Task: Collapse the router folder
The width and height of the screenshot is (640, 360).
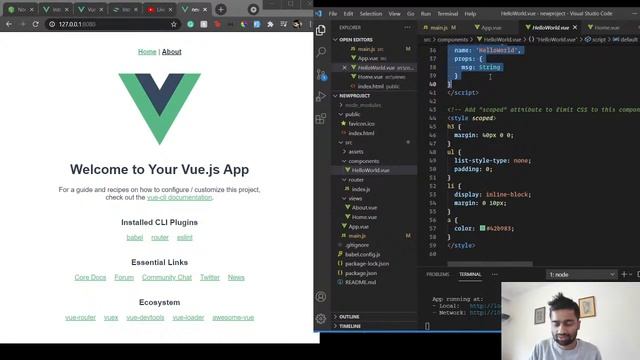Action: 353,180
